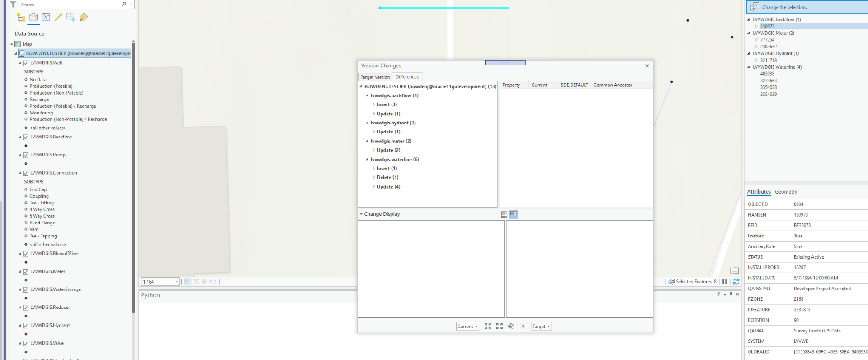Flash the changed feature on map

pos(523,326)
